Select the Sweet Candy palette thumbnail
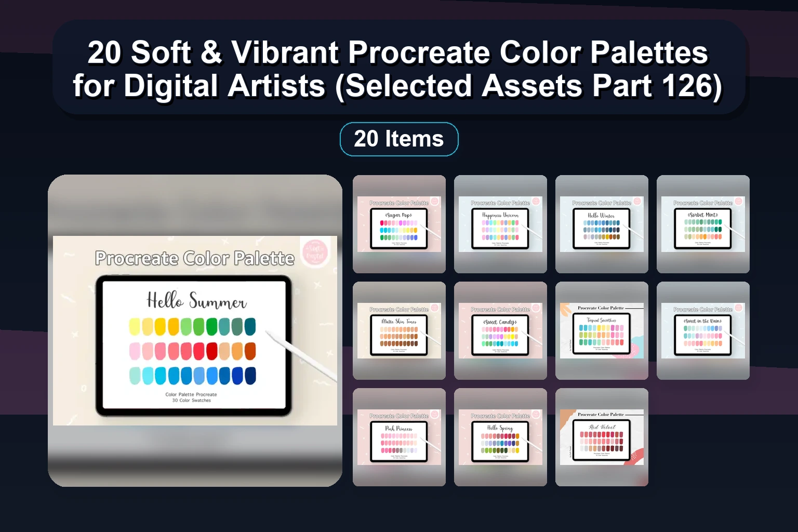 [500, 330]
